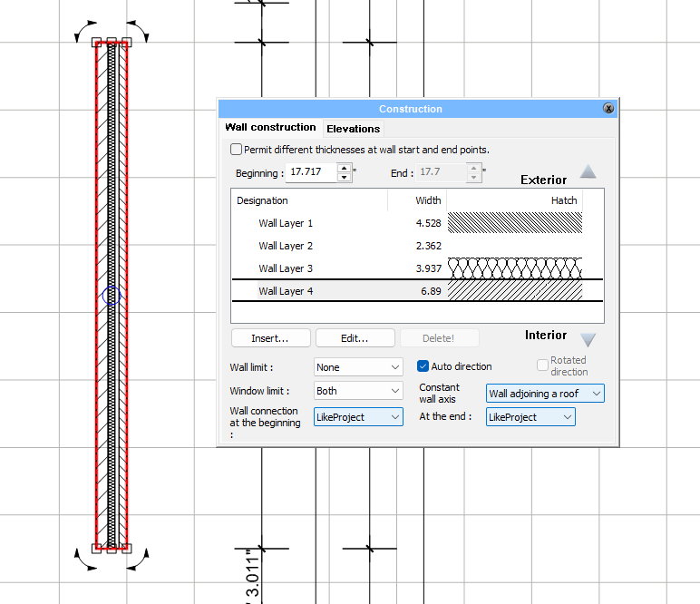This screenshot has height=604, width=700.
Task: Click the Beginning value increment arrow
Action: (344, 168)
